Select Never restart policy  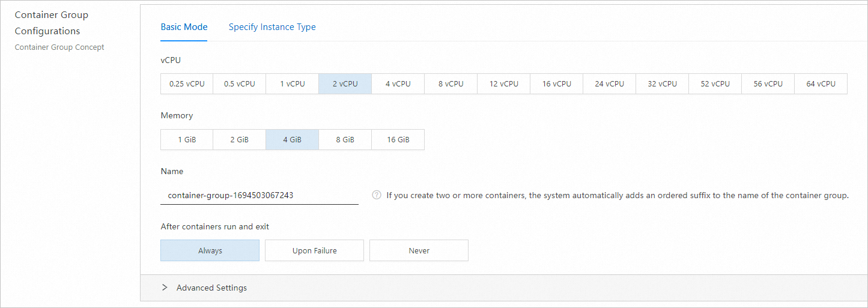pos(419,250)
